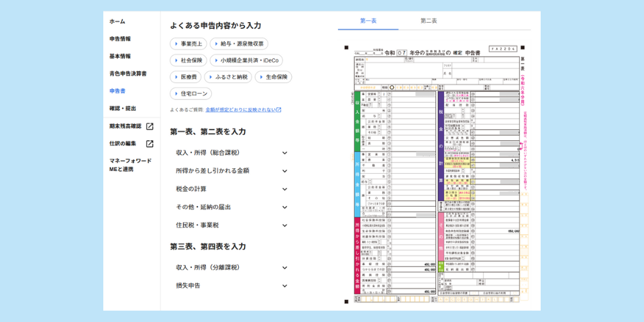The image size is (644, 322).
Task: Click the FA2204 form code box
Action: point(502,48)
